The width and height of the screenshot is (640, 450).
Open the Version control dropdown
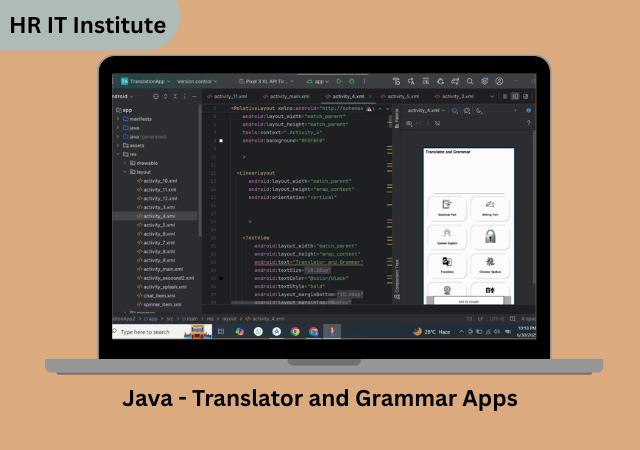pyautogui.click(x=197, y=81)
